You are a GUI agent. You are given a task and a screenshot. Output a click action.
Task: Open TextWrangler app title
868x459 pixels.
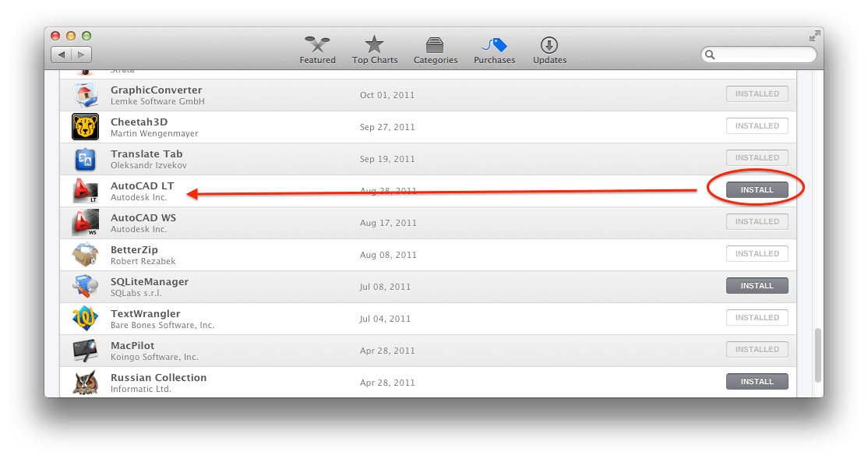pyautogui.click(x=146, y=313)
